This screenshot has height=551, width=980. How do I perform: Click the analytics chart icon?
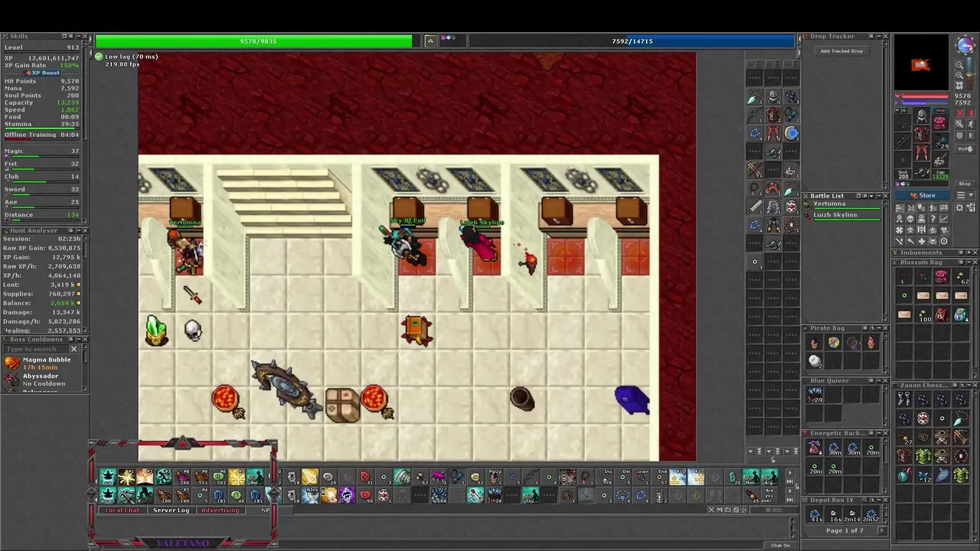coord(944,219)
